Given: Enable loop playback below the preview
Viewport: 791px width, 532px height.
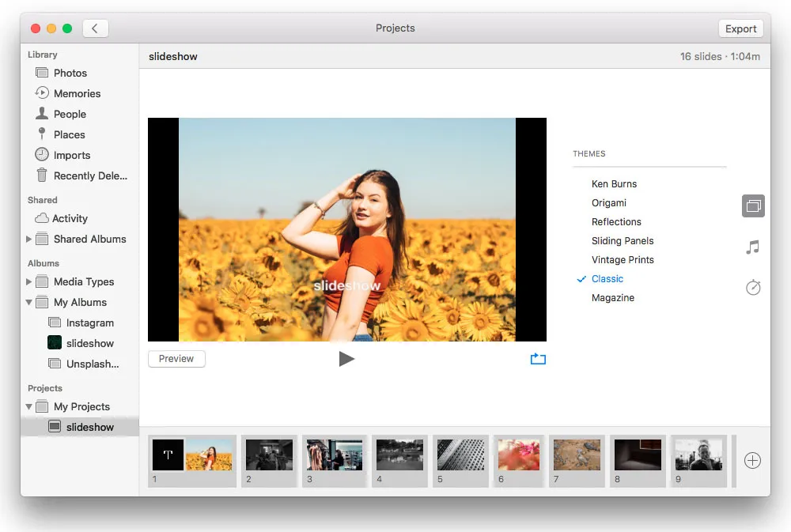Looking at the screenshot, I should click(x=538, y=358).
